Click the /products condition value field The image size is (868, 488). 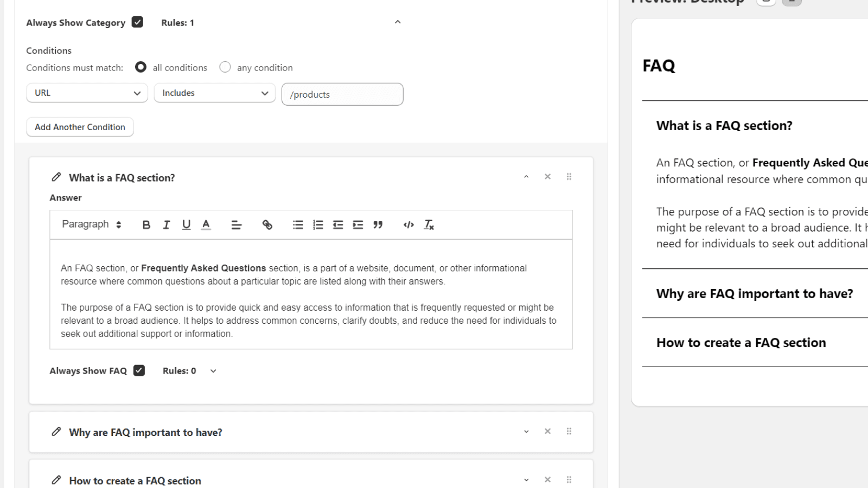point(342,94)
